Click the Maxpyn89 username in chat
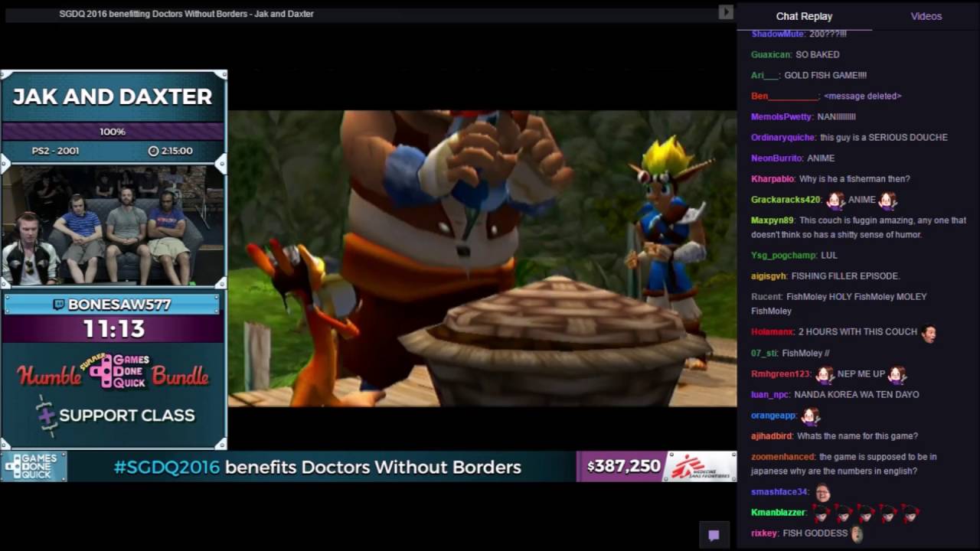This screenshot has height=551, width=980. coord(773,220)
